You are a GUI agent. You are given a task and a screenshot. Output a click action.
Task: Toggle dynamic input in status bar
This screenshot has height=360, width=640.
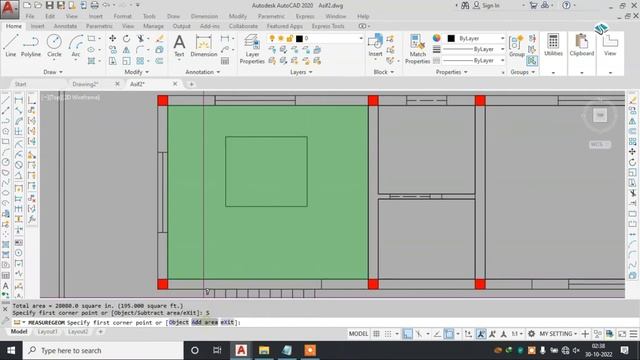pos(407,334)
